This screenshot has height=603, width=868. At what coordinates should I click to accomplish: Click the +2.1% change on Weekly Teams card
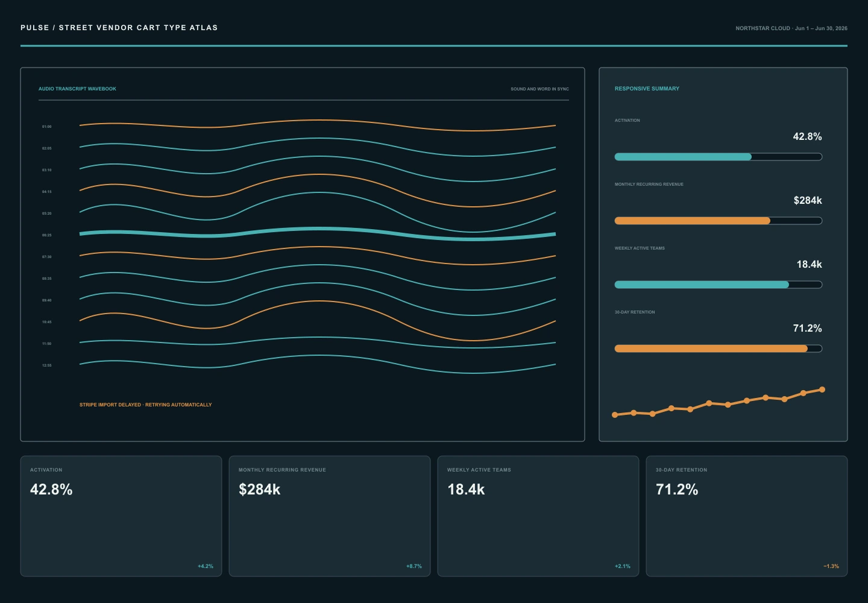coord(623,566)
